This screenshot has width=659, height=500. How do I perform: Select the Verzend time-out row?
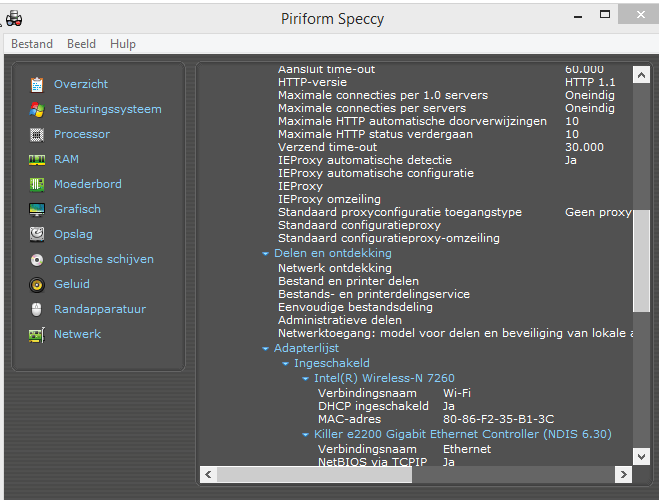(x=441, y=147)
